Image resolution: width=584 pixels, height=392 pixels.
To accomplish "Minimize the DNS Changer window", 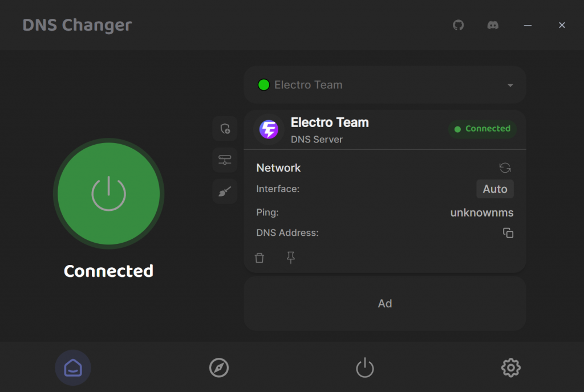I will [x=528, y=25].
